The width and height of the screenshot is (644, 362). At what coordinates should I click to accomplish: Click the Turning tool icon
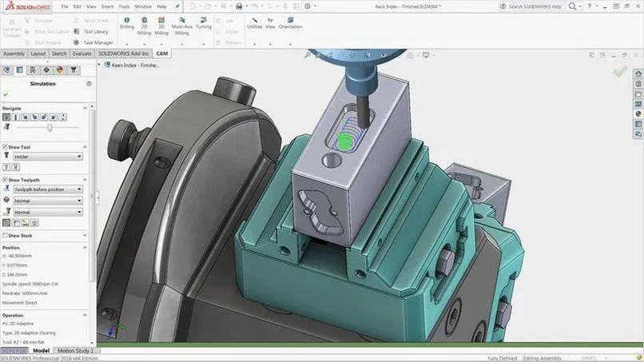pos(204,22)
